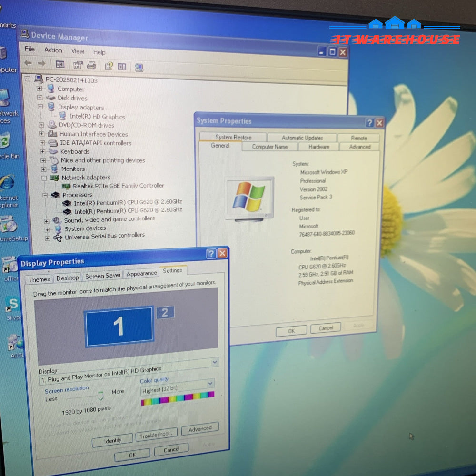
Task: Switch to the Hardware tab in System Properties
Action: click(x=318, y=147)
